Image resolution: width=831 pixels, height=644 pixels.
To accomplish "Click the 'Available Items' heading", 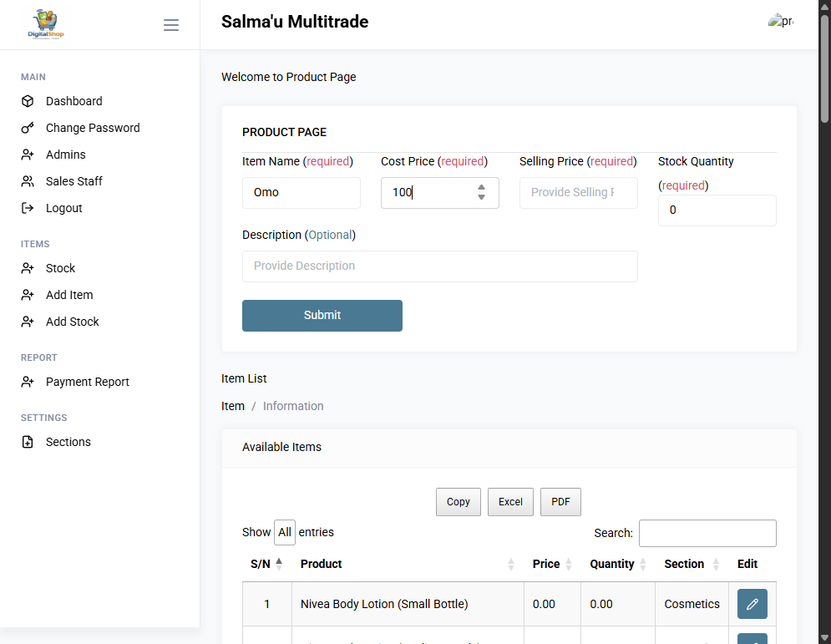I will [281, 447].
